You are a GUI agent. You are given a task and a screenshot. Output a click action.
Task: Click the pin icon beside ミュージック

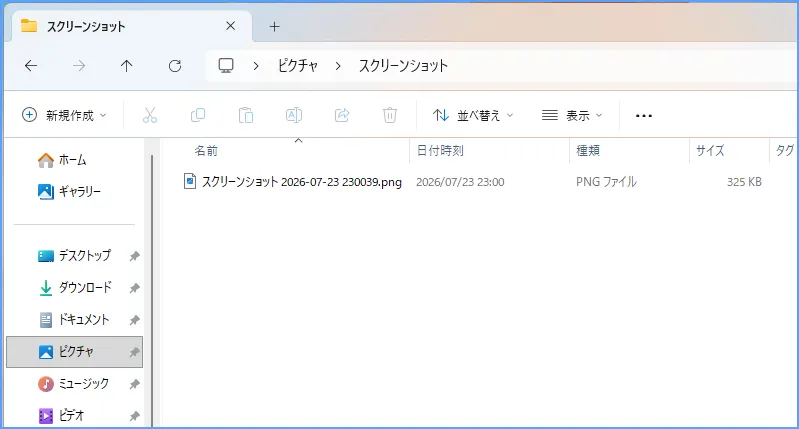[134, 384]
